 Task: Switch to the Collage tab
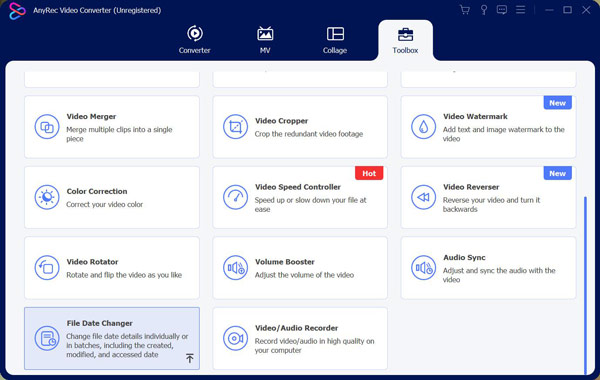[335, 39]
